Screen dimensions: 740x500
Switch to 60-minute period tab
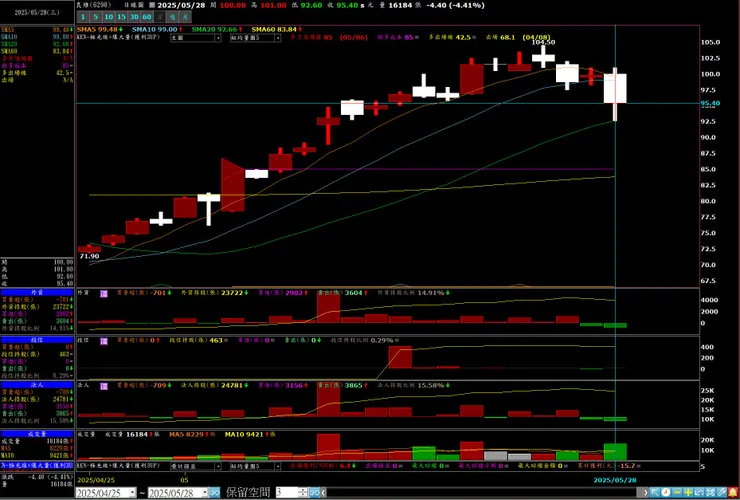click(x=147, y=17)
